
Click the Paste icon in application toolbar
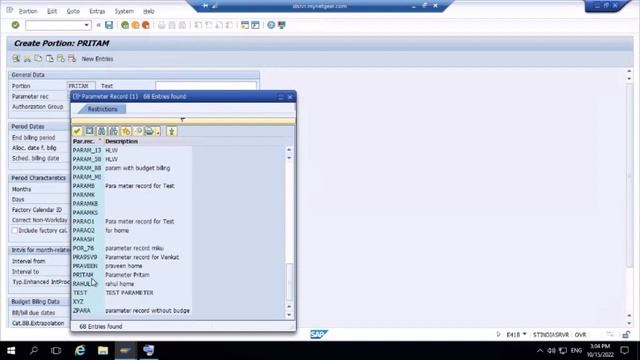49,59
